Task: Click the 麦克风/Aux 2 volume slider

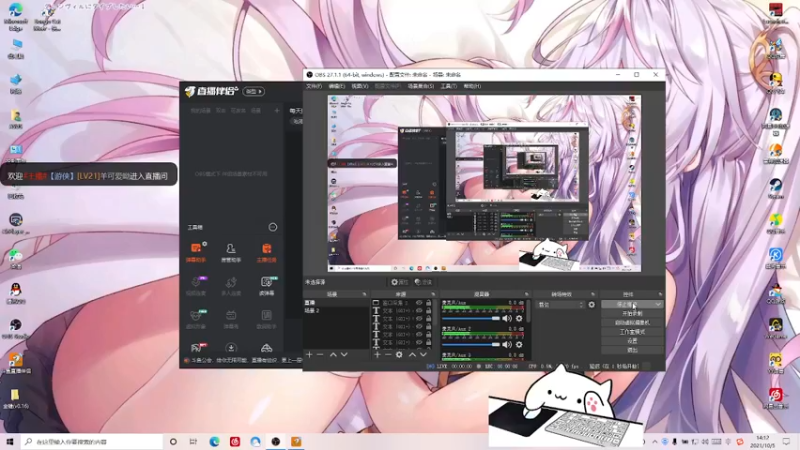Action: click(471, 344)
